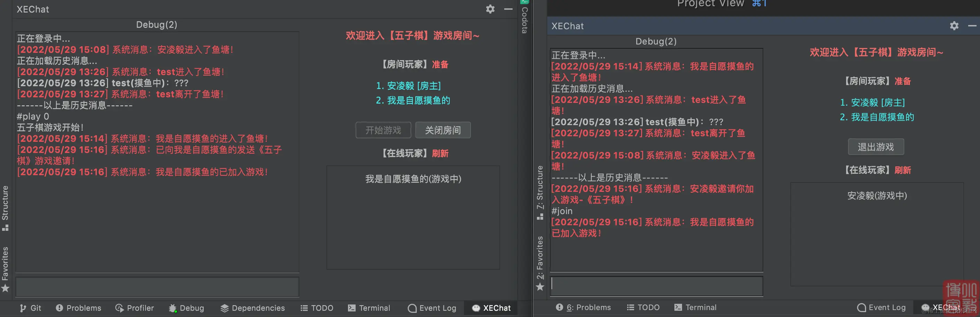Screen dimensions: 980x317
Task: Open 6: Problems tab in right window
Action: 583,307
